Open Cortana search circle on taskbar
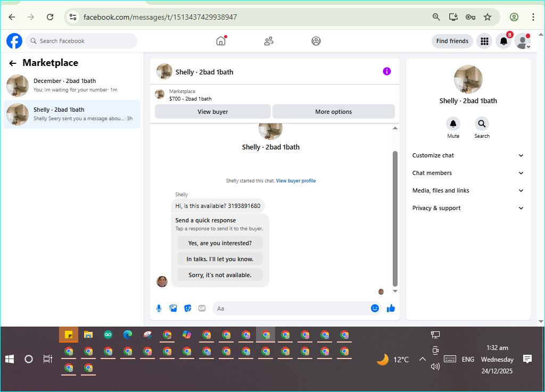The width and height of the screenshot is (545, 392). click(x=29, y=359)
